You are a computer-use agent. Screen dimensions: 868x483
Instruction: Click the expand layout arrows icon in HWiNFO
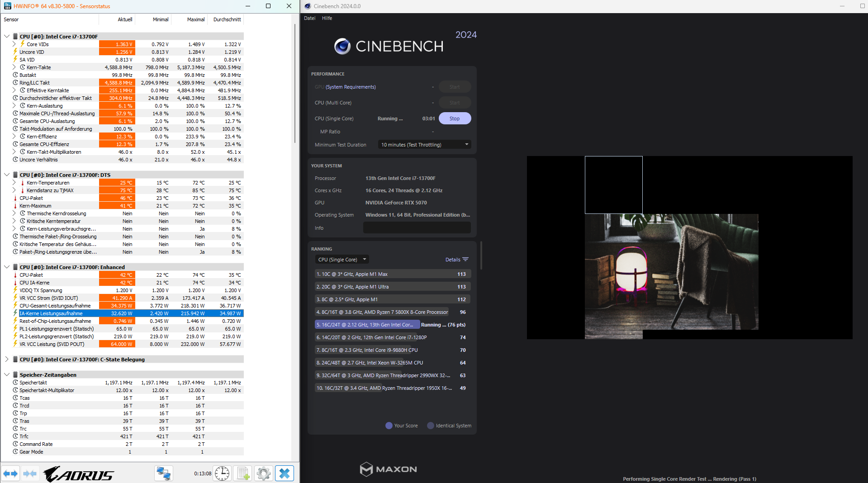tap(10, 474)
